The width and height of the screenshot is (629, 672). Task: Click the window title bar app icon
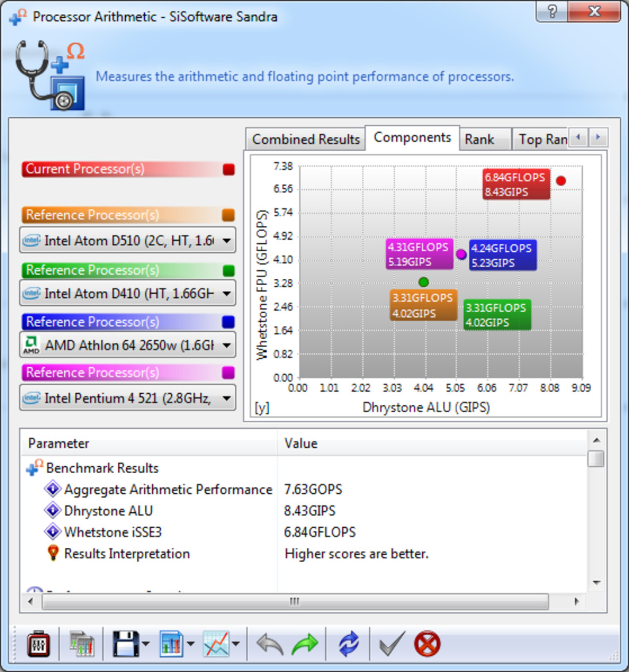pos(18,17)
